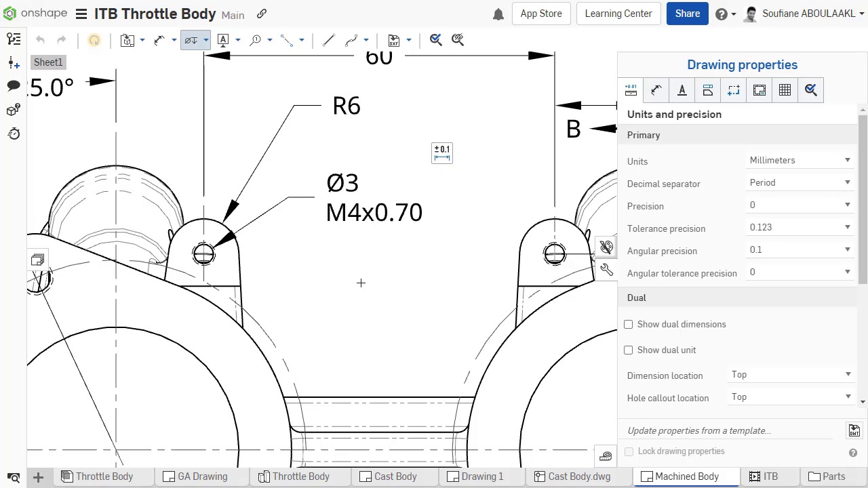
Task: Click the blue Share button
Action: [x=687, y=14]
